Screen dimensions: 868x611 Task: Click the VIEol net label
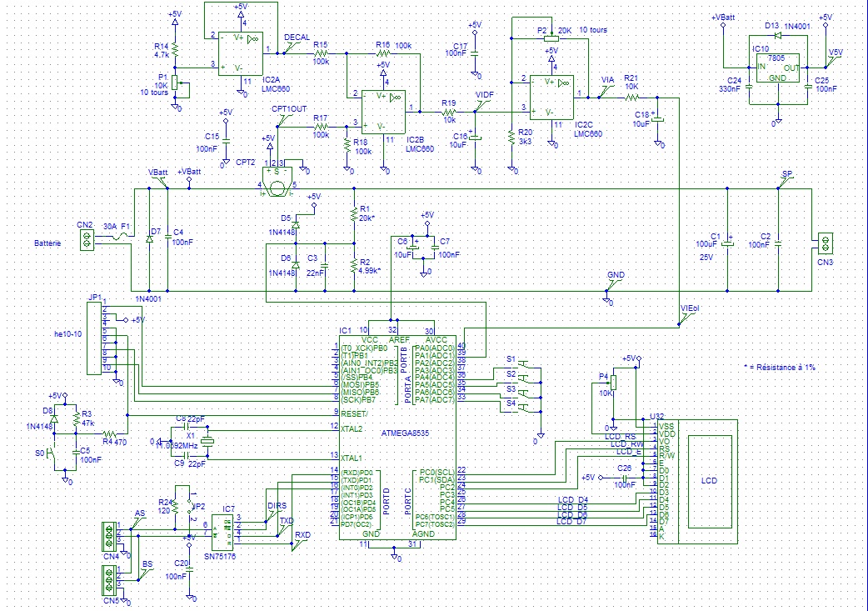(690, 308)
